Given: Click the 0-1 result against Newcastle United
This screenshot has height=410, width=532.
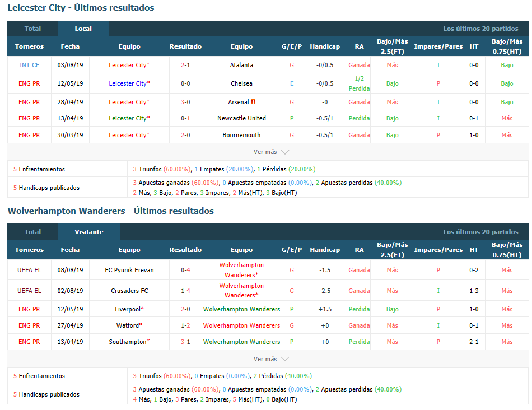Looking at the screenshot, I should 185,118.
